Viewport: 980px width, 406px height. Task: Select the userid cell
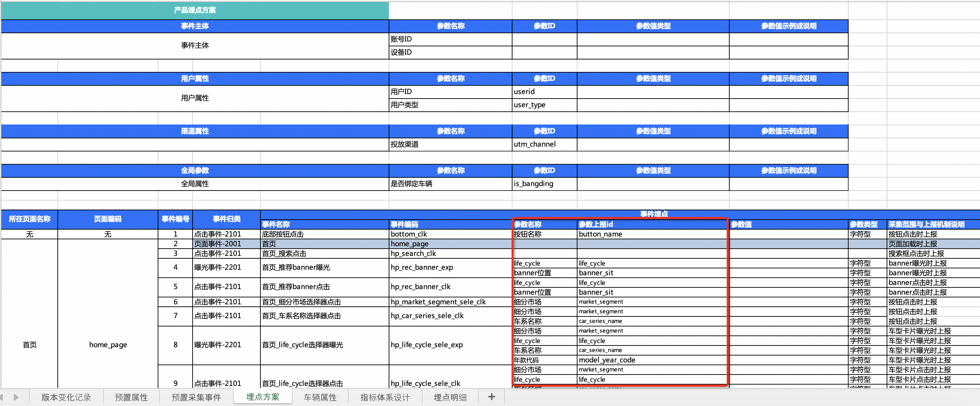tap(544, 92)
